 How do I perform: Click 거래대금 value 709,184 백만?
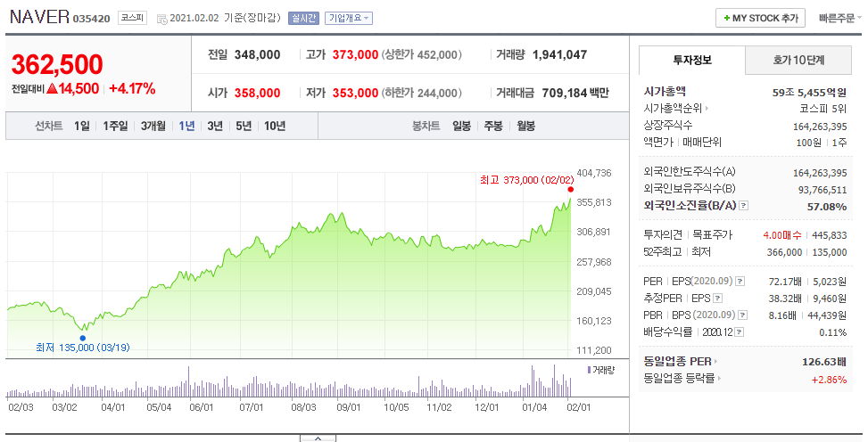click(x=575, y=93)
